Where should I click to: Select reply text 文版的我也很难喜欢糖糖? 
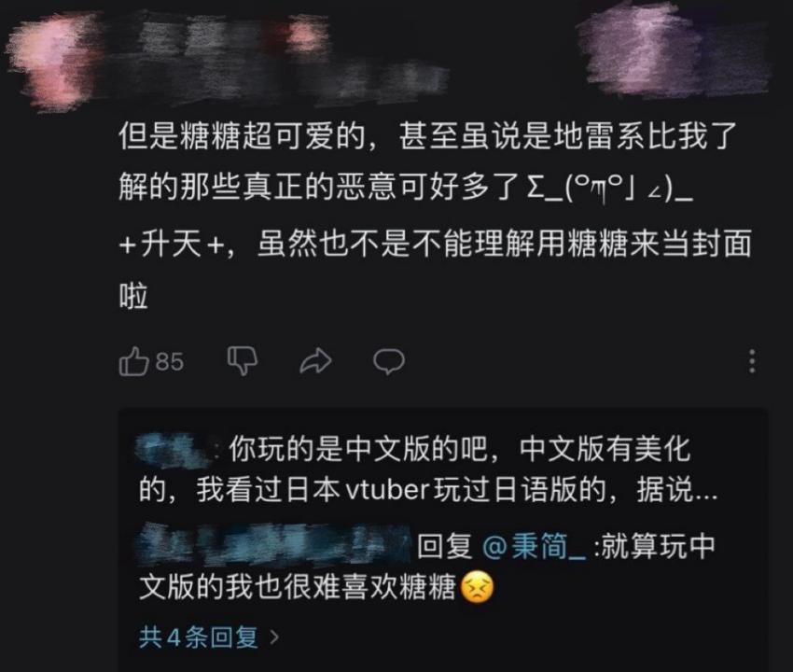[298, 587]
